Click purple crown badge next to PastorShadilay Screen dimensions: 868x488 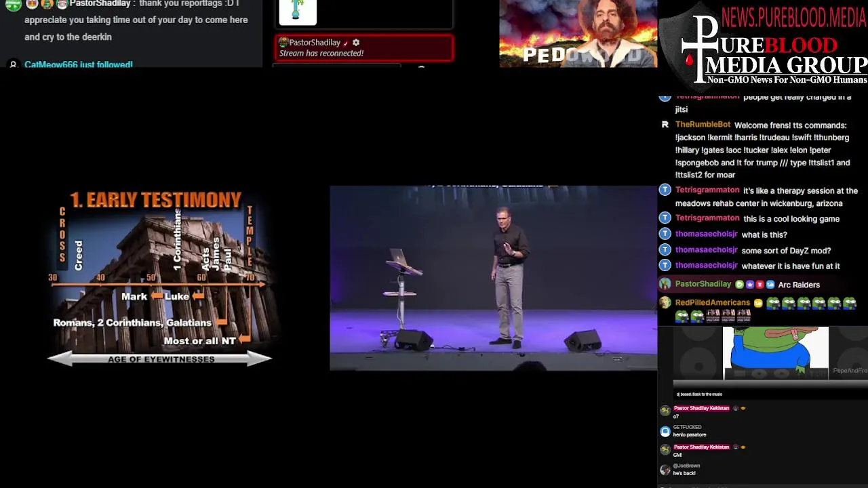pos(750,285)
